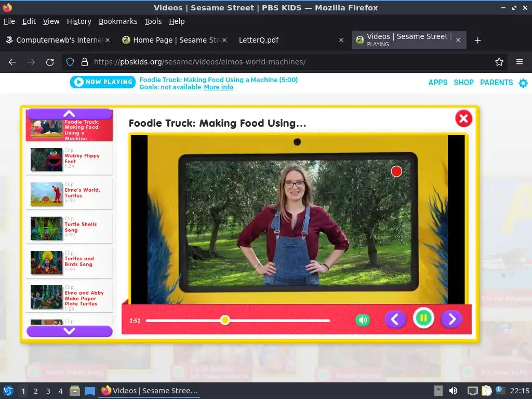Open the network tray icon

(472, 391)
